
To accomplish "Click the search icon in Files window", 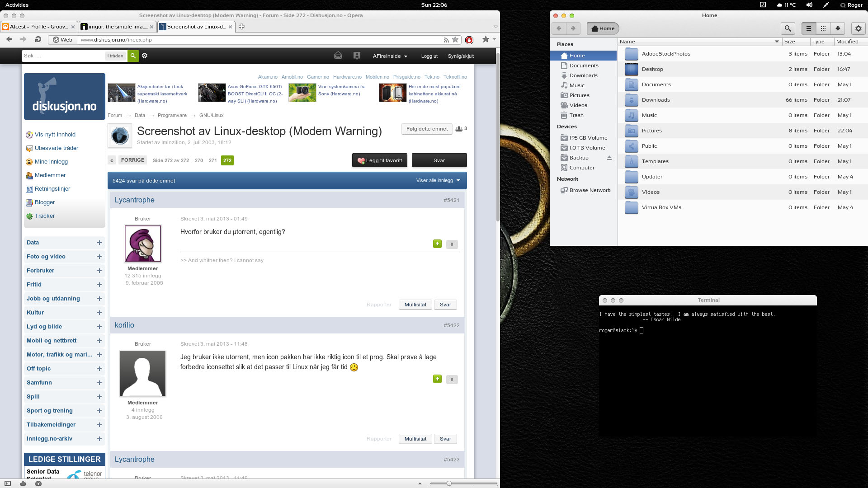I will [788, 28].
